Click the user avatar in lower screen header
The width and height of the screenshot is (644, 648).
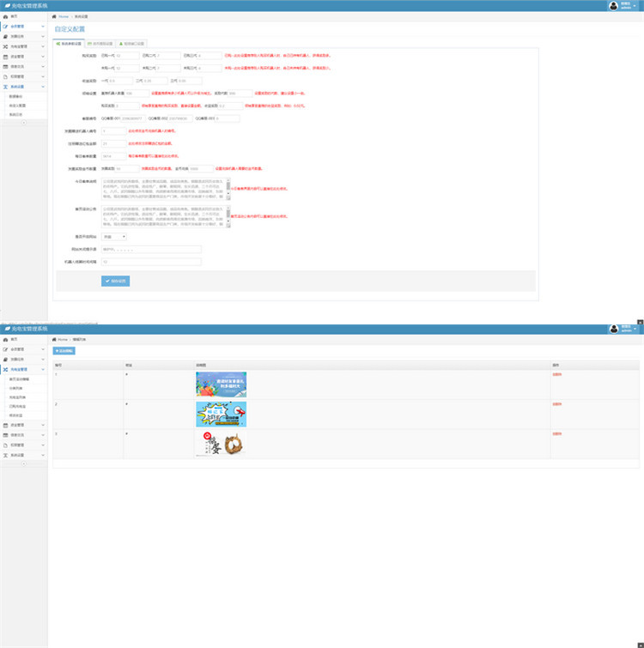click(x=614, y=329)
